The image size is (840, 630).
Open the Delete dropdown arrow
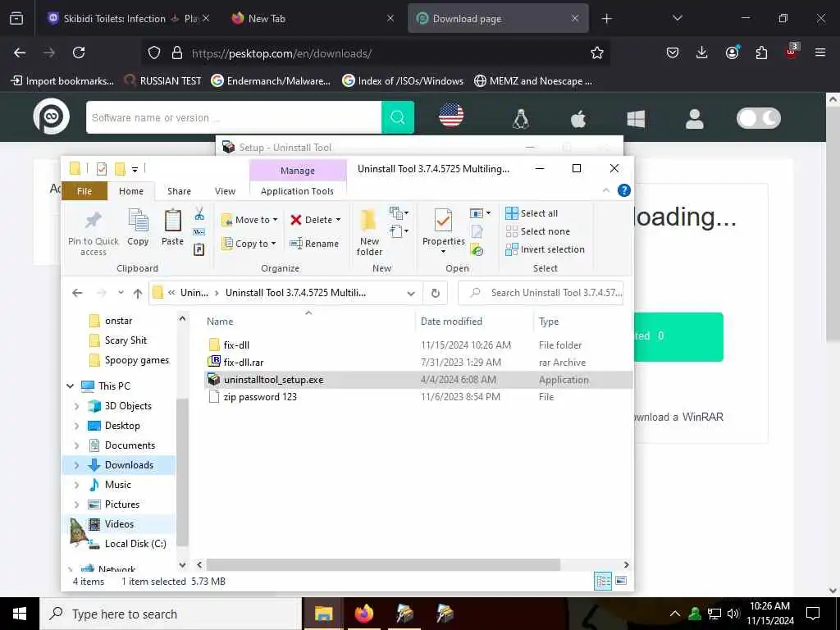coord(338,220)
